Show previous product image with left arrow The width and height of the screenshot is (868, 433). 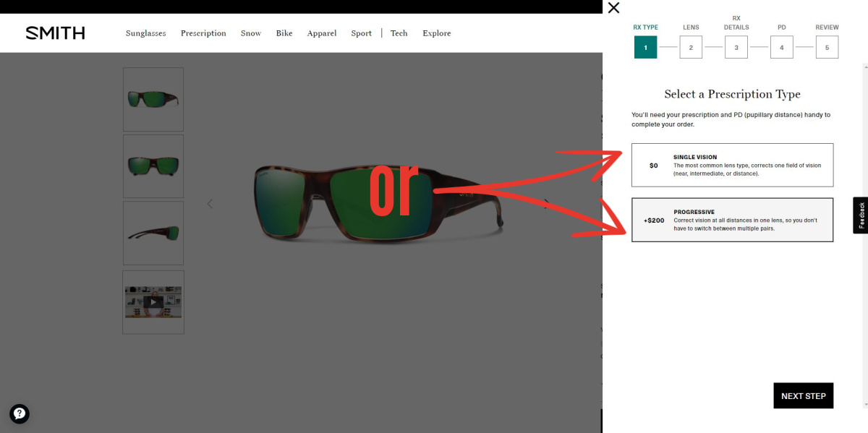[210, 204]
